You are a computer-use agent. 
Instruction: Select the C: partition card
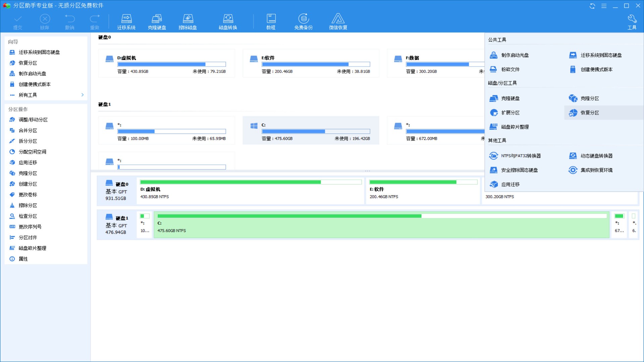[x=311, y=130]
